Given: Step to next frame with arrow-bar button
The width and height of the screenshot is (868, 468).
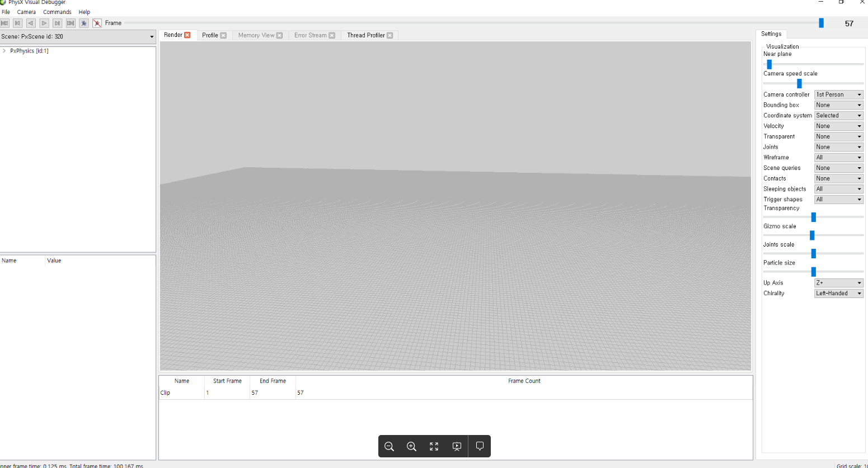Looking at the screenshot, I should [x=57, y=23].
